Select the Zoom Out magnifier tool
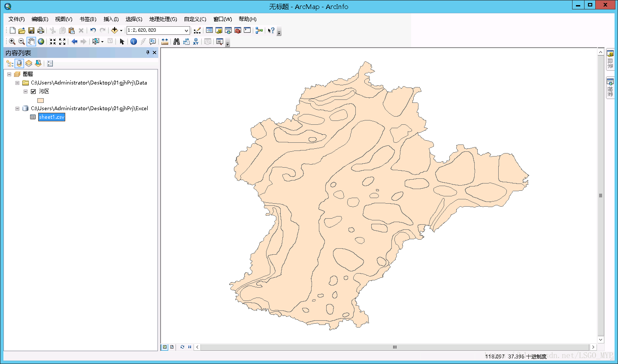This screenshot has width=618, height=364. pos(21,42)
